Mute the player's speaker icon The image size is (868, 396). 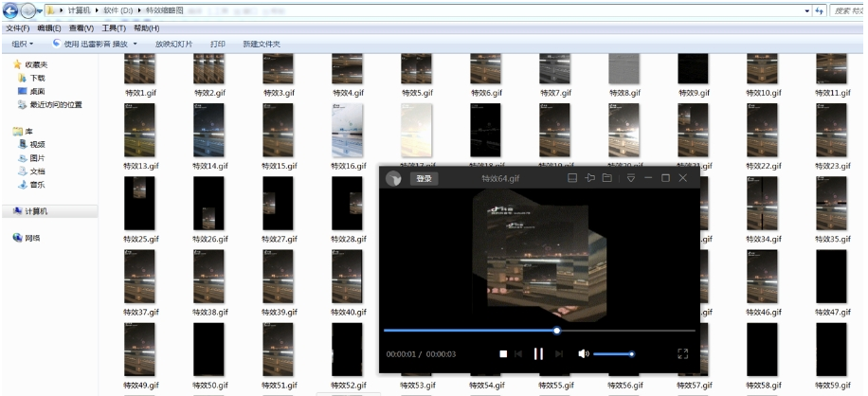pos(583,353)
